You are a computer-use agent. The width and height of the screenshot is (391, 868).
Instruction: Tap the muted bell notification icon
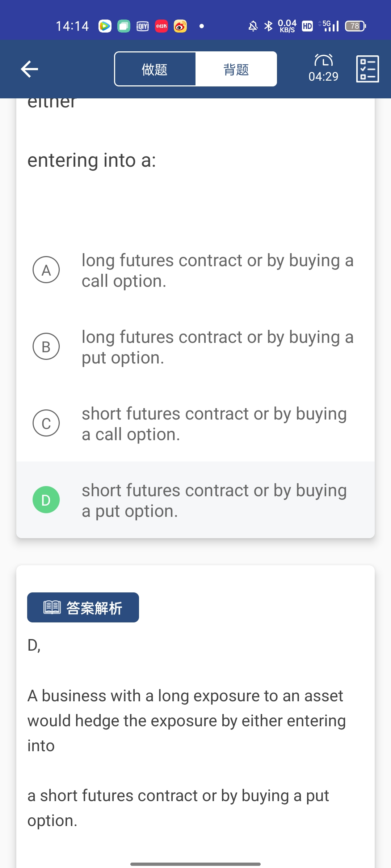pos(253,26)
